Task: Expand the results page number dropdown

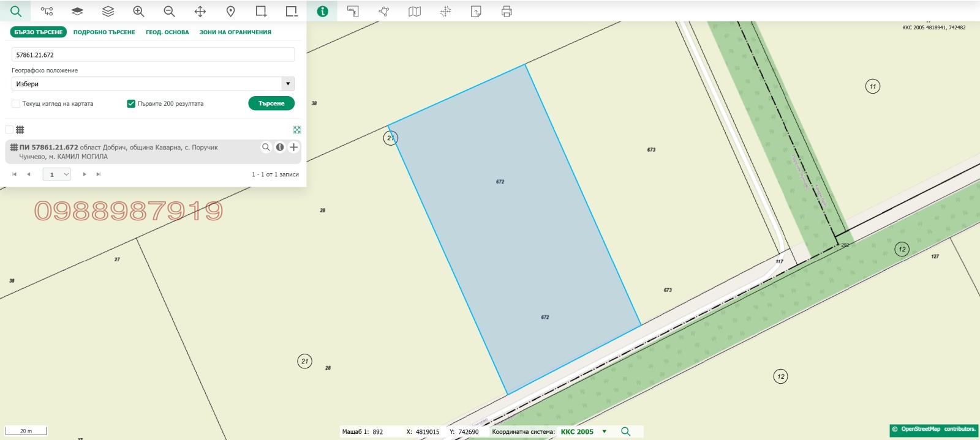Action: 57,174
